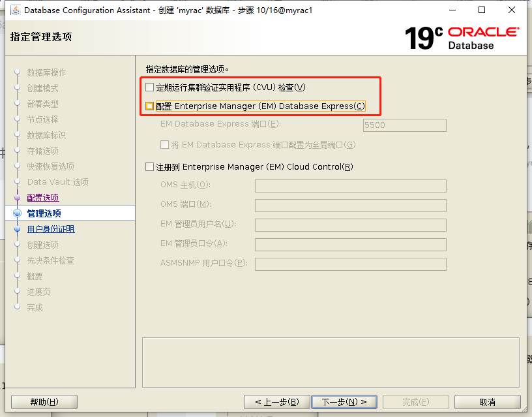Enable register with EM Cloud Control checkbox

click(x=150, y=166)
